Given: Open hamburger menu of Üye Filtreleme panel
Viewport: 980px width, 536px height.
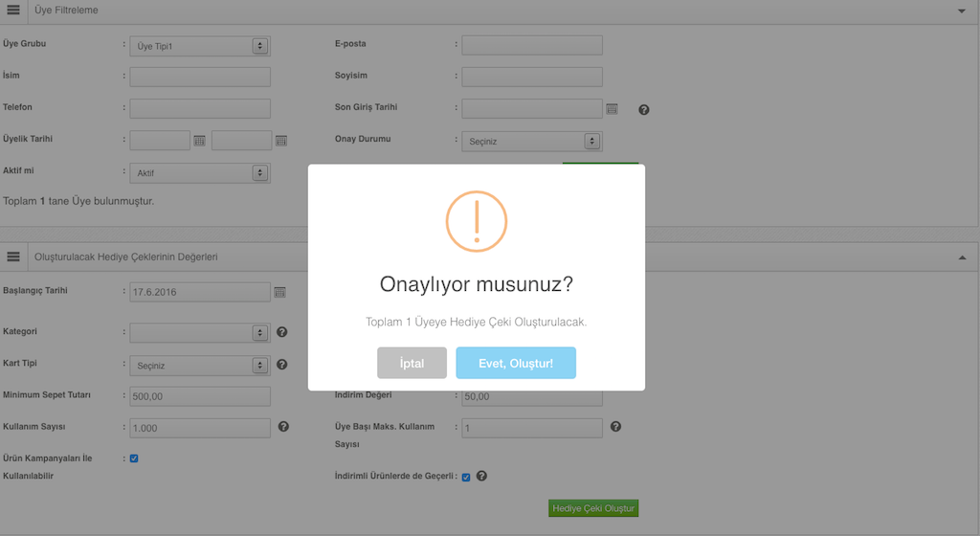Looking at the screenshot, I should click(x=13, y=10).
